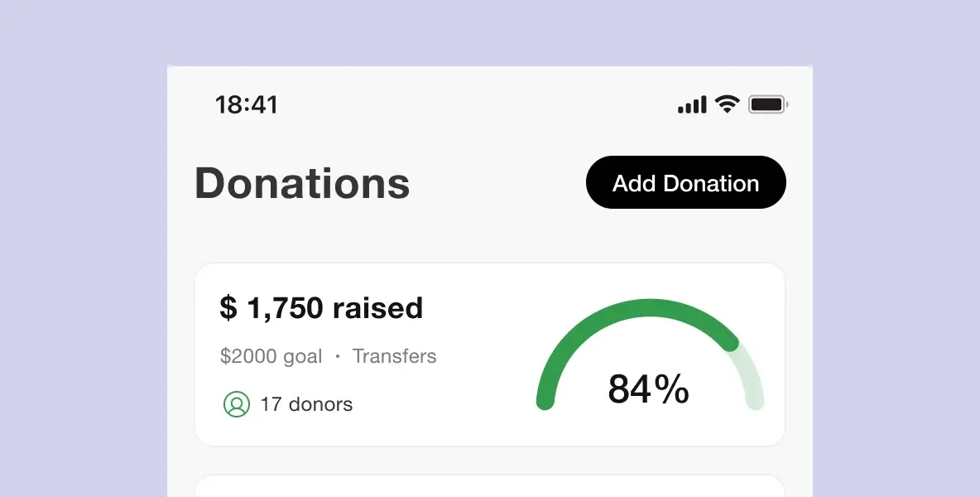This screenshot has width=980, height=497.
Task: Open the partially visible second donation card
Action: click(490, 486)
